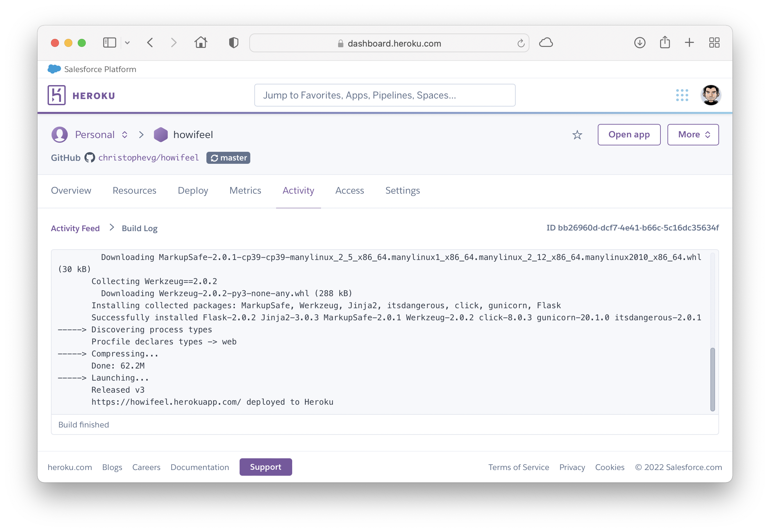This screenshot has width=770, height=532.
Task: Click the Safari share icon
Action: pos(665,43)
